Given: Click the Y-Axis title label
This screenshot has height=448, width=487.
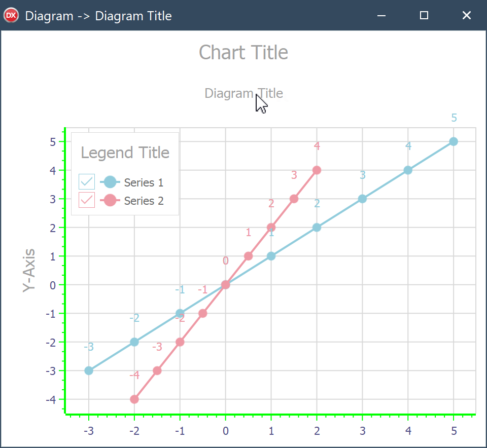Looking at the screenshot, I should [29, 270].
